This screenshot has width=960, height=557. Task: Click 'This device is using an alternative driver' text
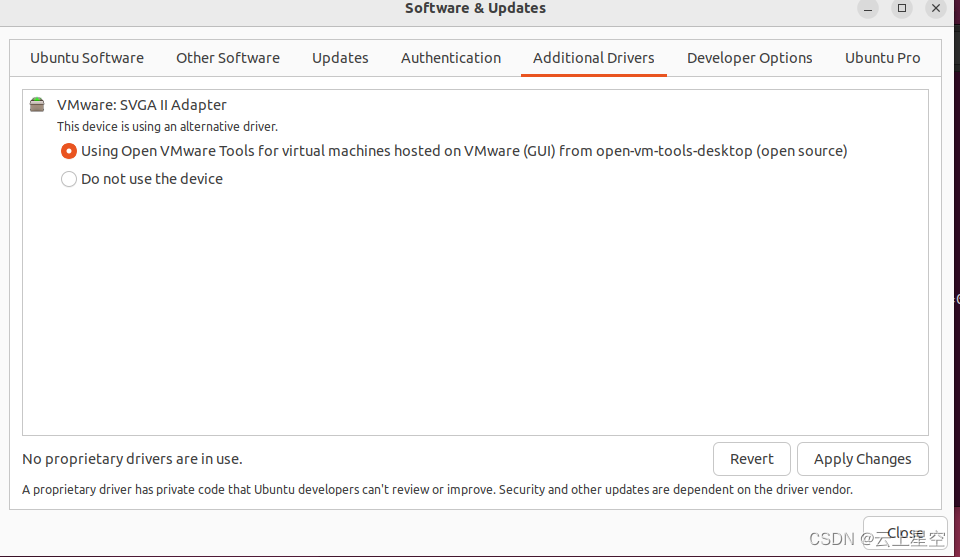(x=167, y=127)
